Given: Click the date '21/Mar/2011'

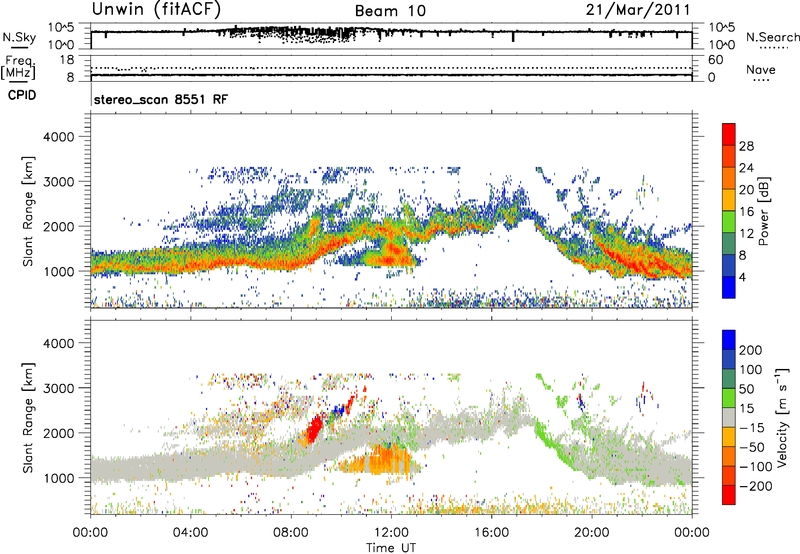Looking at the screenshot, I should 638,10.
